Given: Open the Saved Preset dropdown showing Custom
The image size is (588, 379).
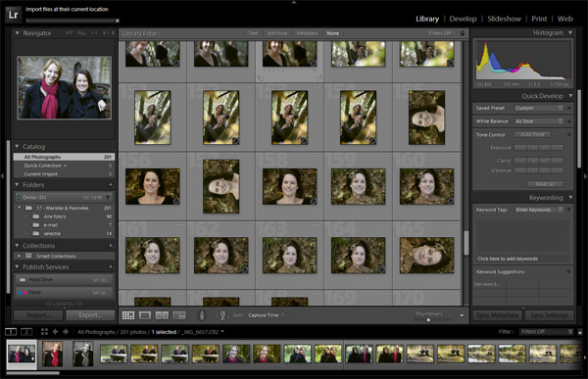Looking at the screenshot, I should tap(538, 108).
